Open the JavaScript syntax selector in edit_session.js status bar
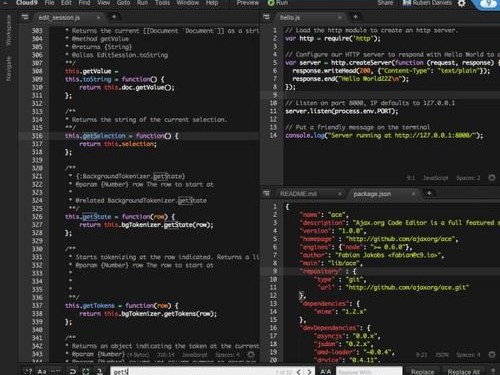 pyautogui.click(x=195, y=355)
